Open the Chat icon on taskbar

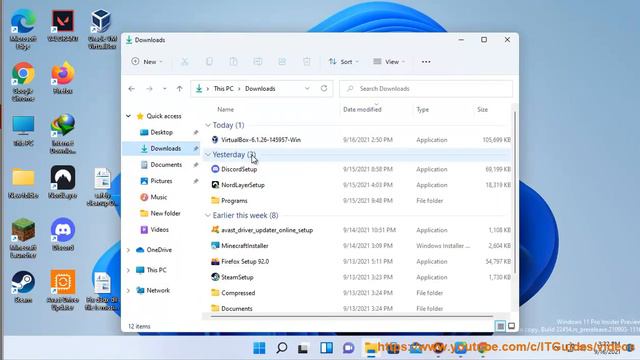(348, 348)
